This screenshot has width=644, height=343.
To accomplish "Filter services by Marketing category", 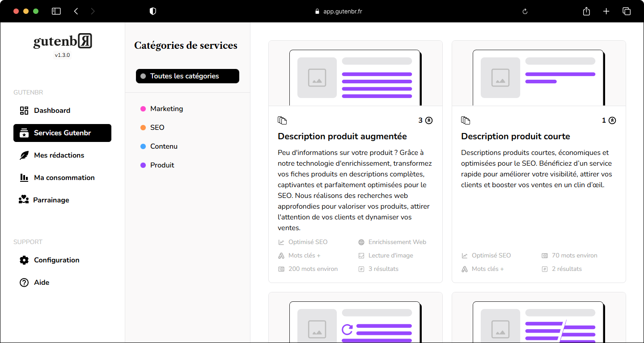I will [166, 109].
